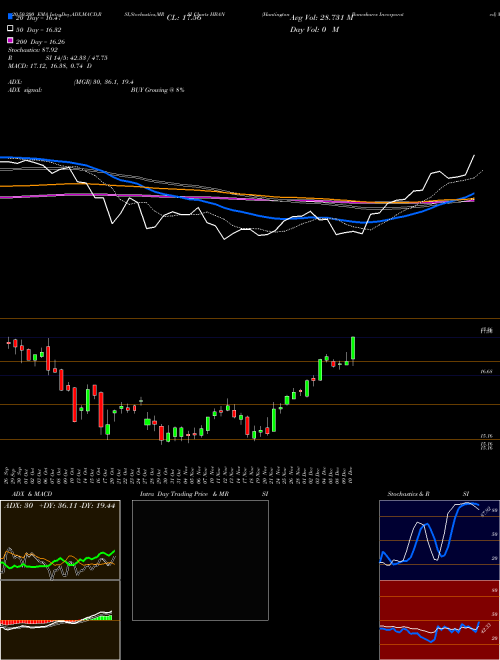Click the 'Day Vol: 0 M' value
This screenshot has width=500, height=660.
(x=314, y=30)
